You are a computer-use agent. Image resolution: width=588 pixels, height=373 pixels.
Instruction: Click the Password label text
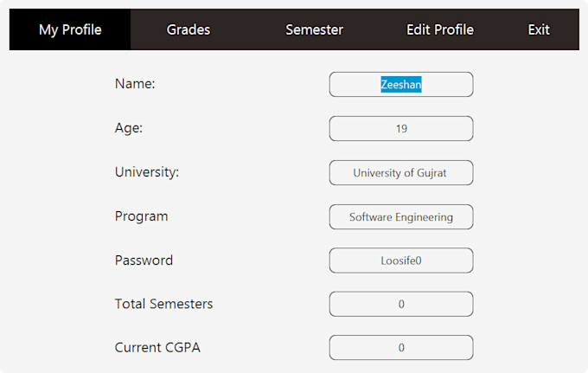tap(144, 260)
